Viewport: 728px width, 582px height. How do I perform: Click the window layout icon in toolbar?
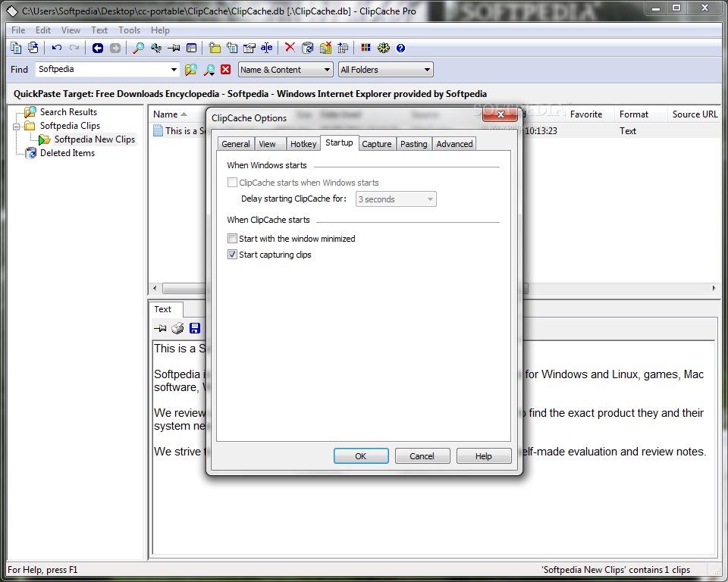click(191, 48)
